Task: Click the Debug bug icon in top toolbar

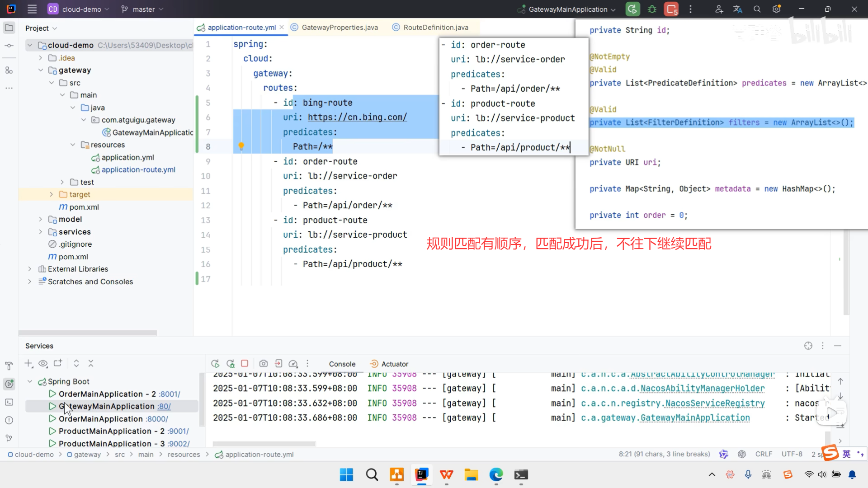Action: [x=652, y=9]
